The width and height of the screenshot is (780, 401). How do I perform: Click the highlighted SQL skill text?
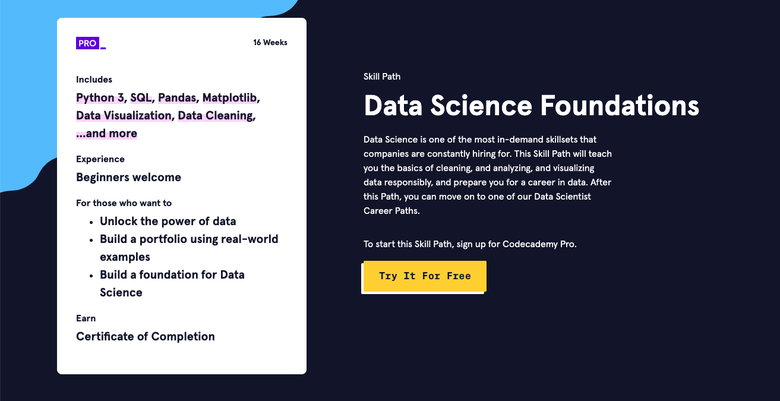142,98
